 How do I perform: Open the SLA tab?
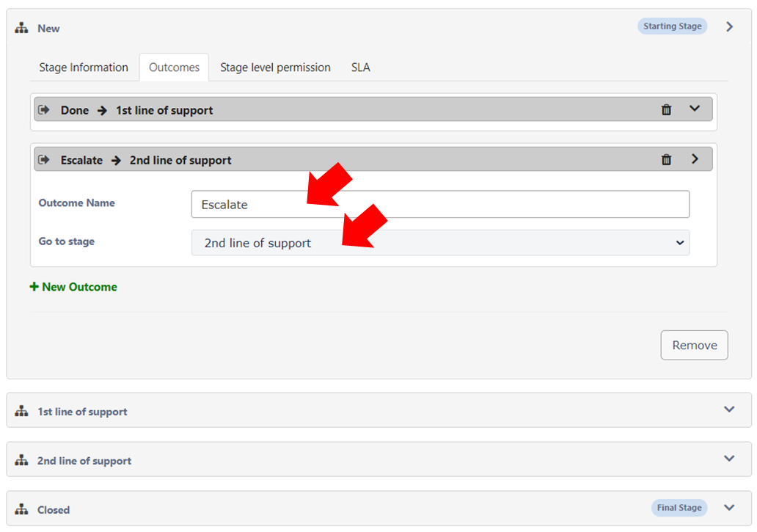(361, 67)
